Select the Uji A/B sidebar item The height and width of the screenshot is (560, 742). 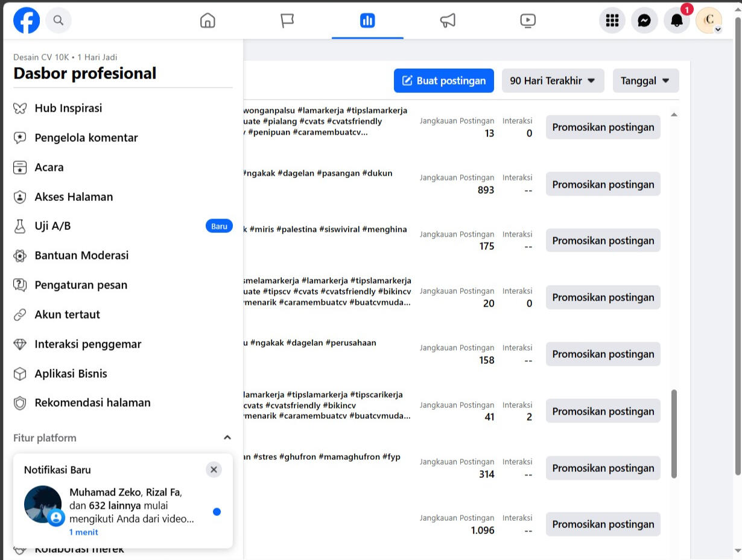pos(52,226)
